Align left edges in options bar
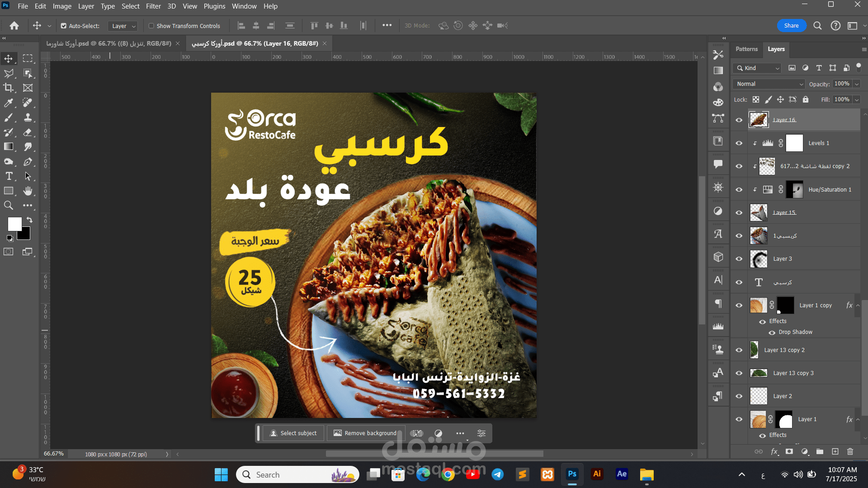868x488 pixels. pos(241,26)
